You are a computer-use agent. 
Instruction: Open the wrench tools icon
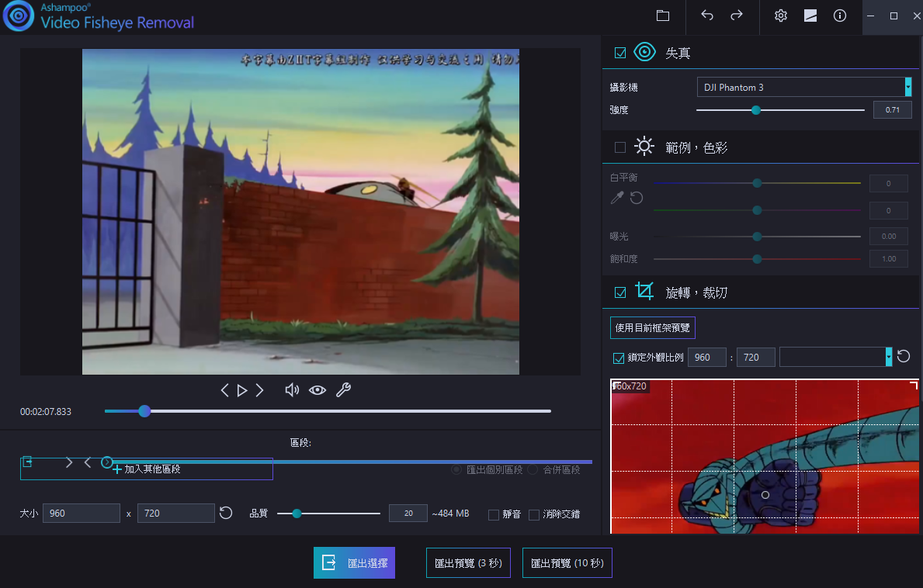[x=343, y=390]
